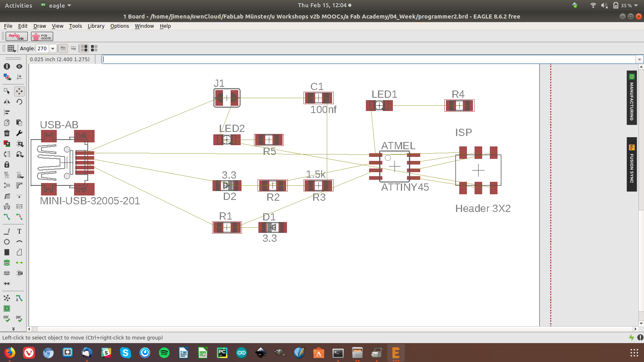The height and width of the screenshot is (362, 644).
Task: Open the Options menu
Action: (120, 26)
